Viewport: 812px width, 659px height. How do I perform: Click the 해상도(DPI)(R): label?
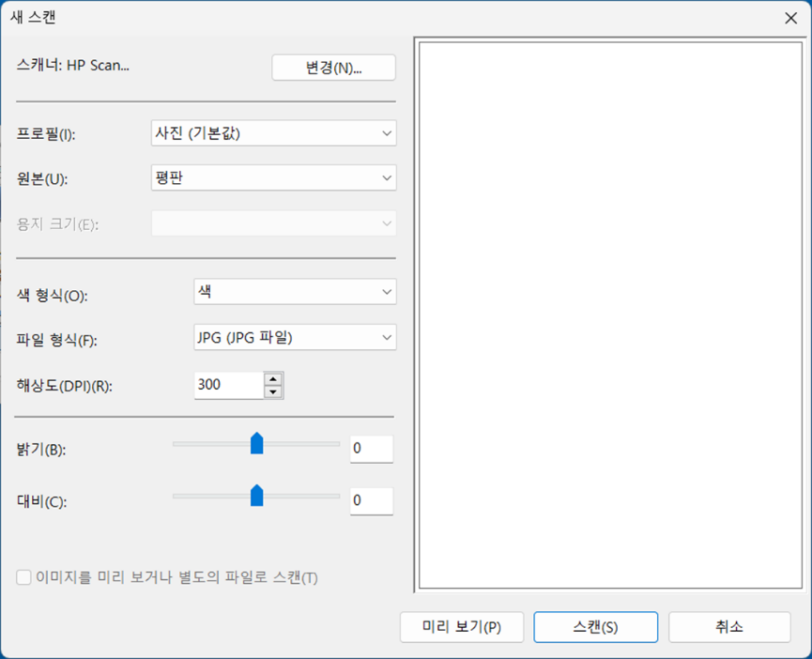(65, 386)
